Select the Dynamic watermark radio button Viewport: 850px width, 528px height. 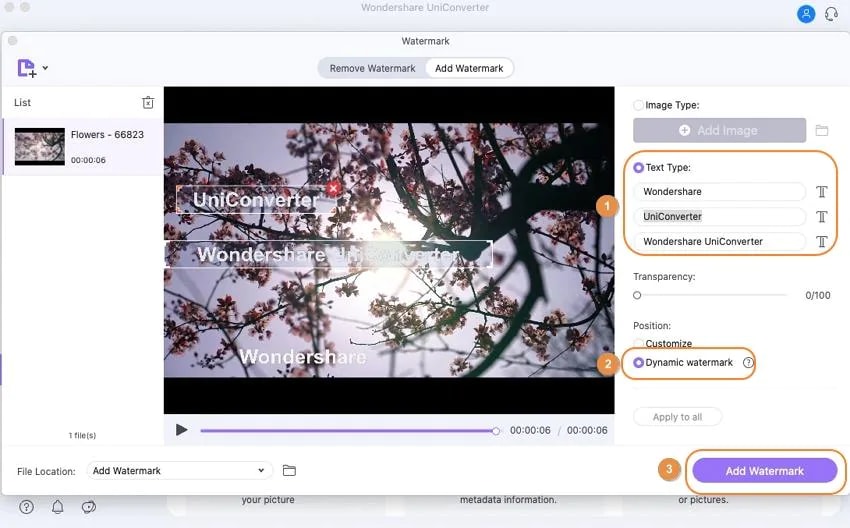[x=639, y=363]
